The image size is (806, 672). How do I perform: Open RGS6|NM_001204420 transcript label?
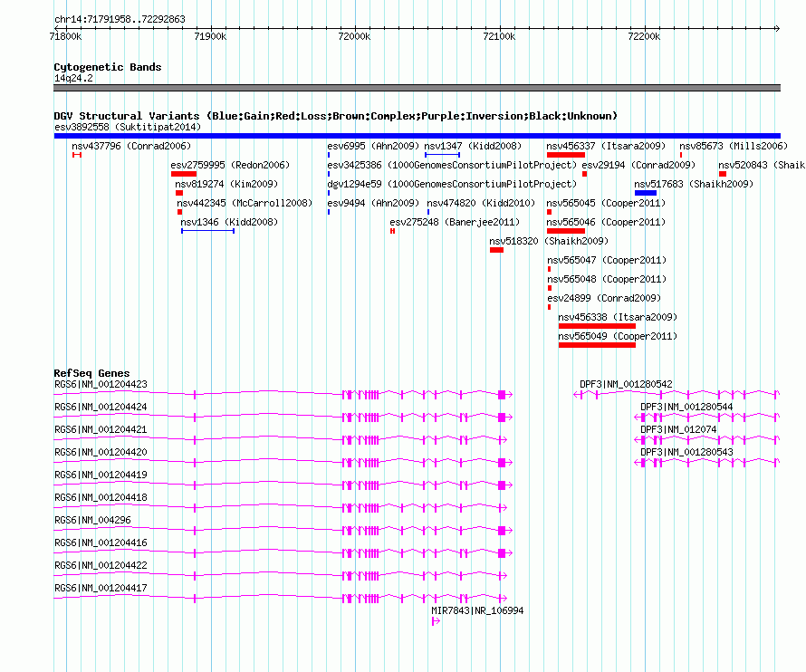click(x=101, y=452)
